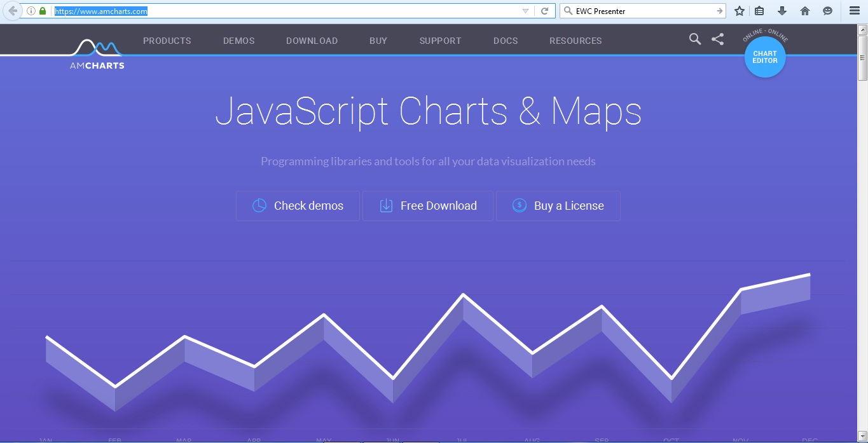Go to the DOWNLOAD nav item
The height and width of the screenshot is (443, 868).
click(x=312, y=41)
